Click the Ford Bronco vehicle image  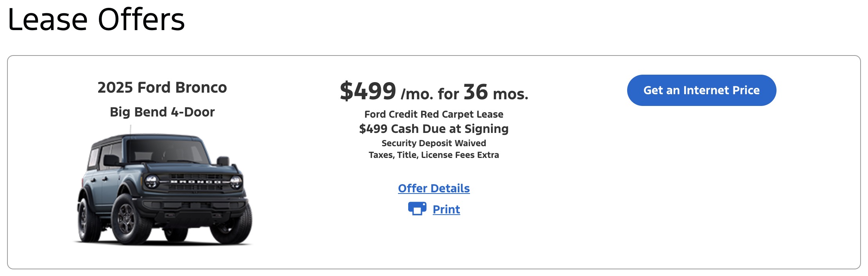(x=162, y=188)
